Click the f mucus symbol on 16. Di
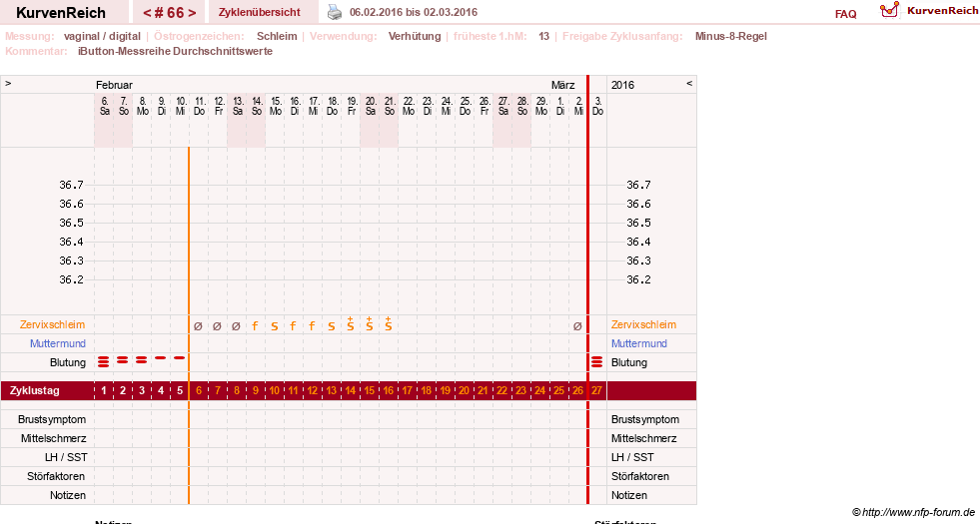Viewport: 980px width, 524px height. [293, 325]
